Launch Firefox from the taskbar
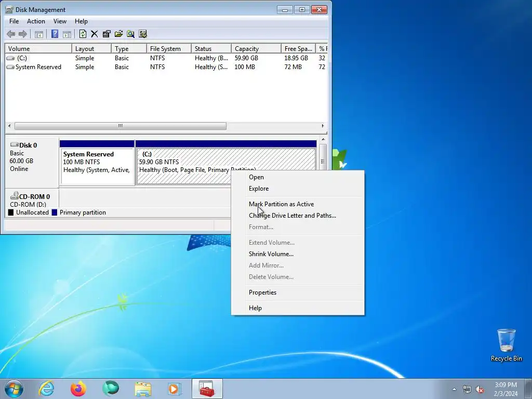 click(x=78, y=389)
